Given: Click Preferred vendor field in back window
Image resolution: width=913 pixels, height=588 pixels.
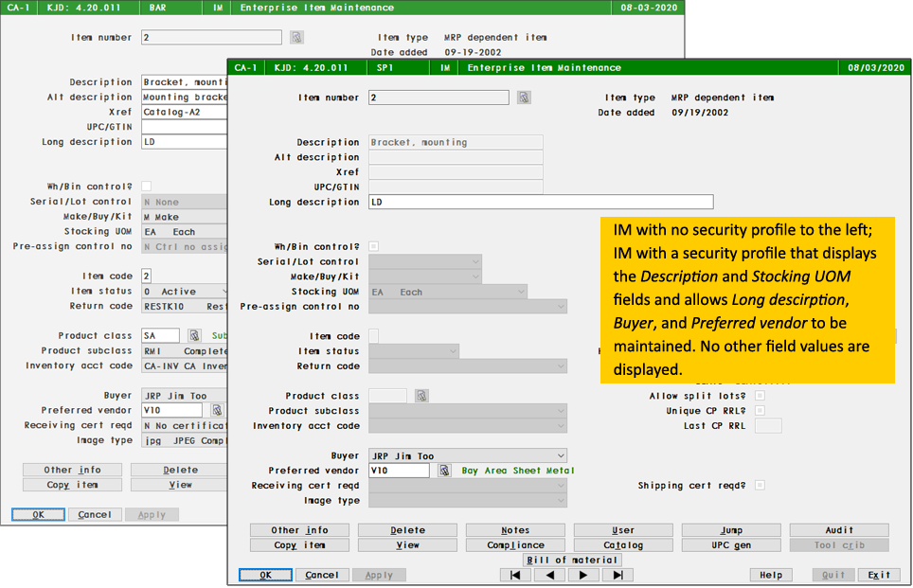Looking at the screenshot, I should (172, 410).
